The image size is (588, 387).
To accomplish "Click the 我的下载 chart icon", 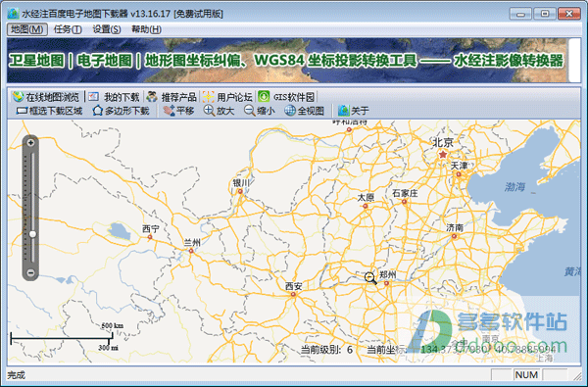I will point(93,97).
